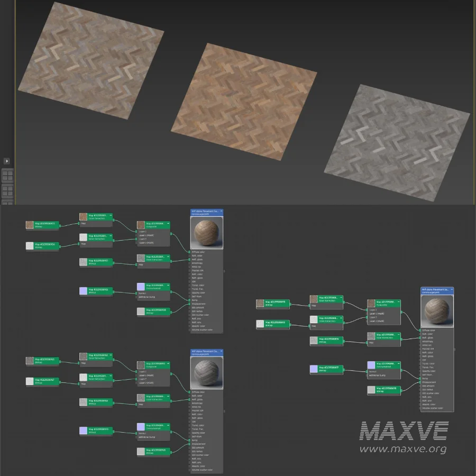Click the arrow play button on left strip
This screenshot has width=476, height=476.
(x=7, y=161)
